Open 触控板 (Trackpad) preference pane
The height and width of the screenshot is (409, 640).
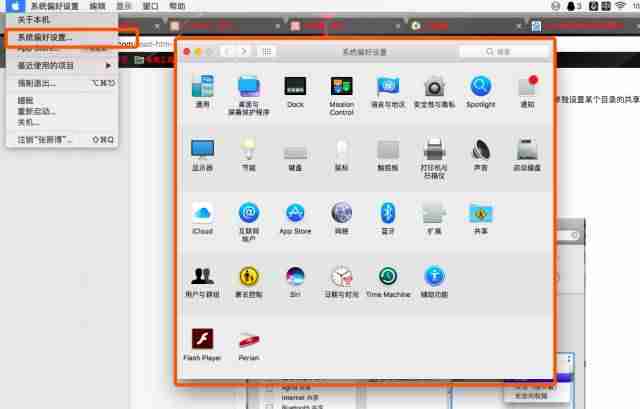pyautogui.click(x=388, y=154)
